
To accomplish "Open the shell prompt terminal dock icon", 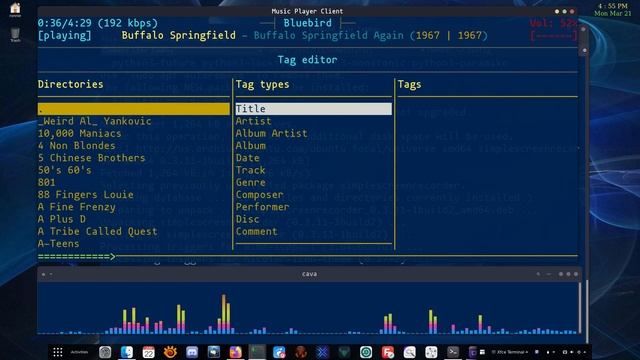I will pos(453,352).
